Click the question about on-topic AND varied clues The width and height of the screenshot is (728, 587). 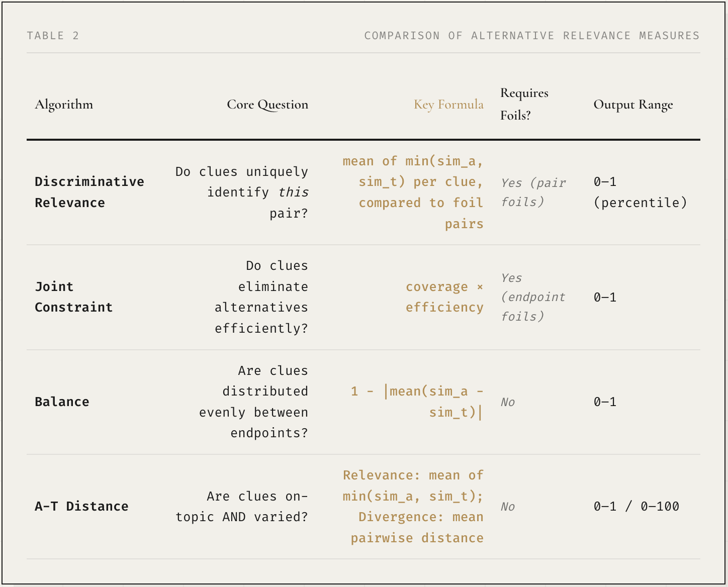pyautogui.click(x=242, y=506)
